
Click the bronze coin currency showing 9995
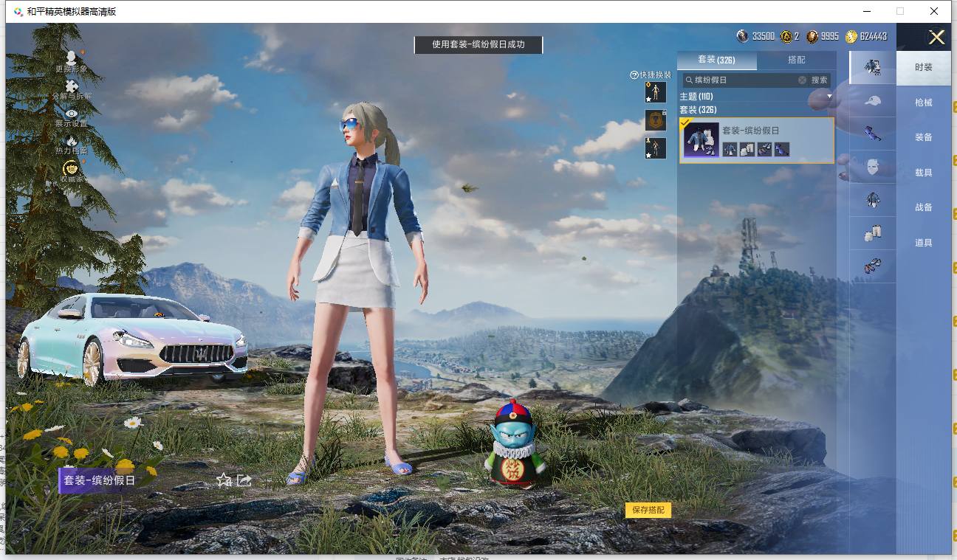pos(812,36)
